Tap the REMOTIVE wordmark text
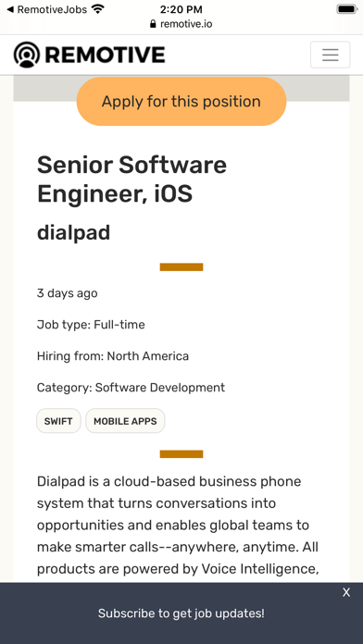The width and height of the screenshot is (363, 644). [105, 55]
